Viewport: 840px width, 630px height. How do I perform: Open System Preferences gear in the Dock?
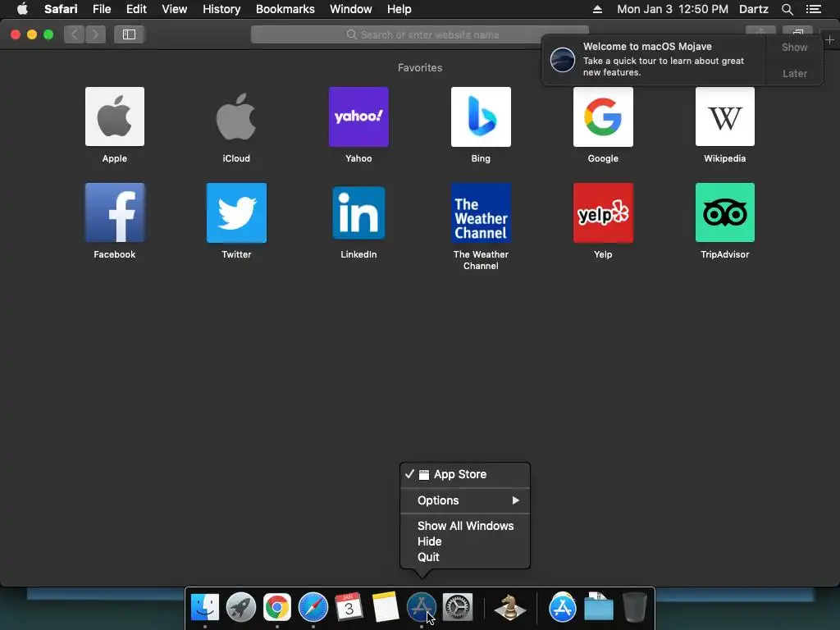click(x=458, y=607)
